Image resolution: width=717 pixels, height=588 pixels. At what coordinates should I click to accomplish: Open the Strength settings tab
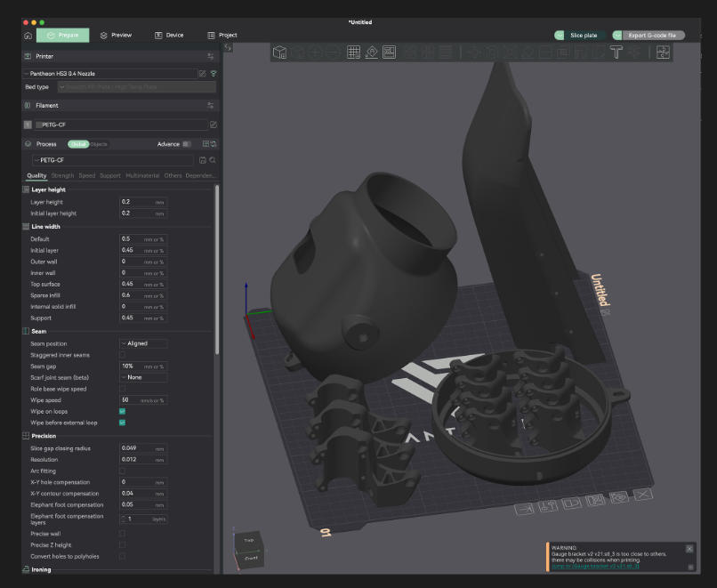click(x=63, y=176)
